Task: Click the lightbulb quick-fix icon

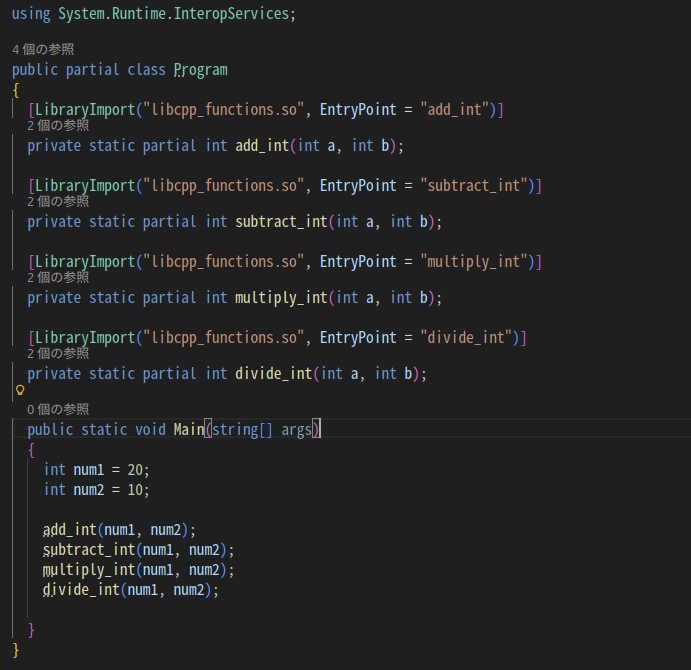Action: [x=20, y=390]
